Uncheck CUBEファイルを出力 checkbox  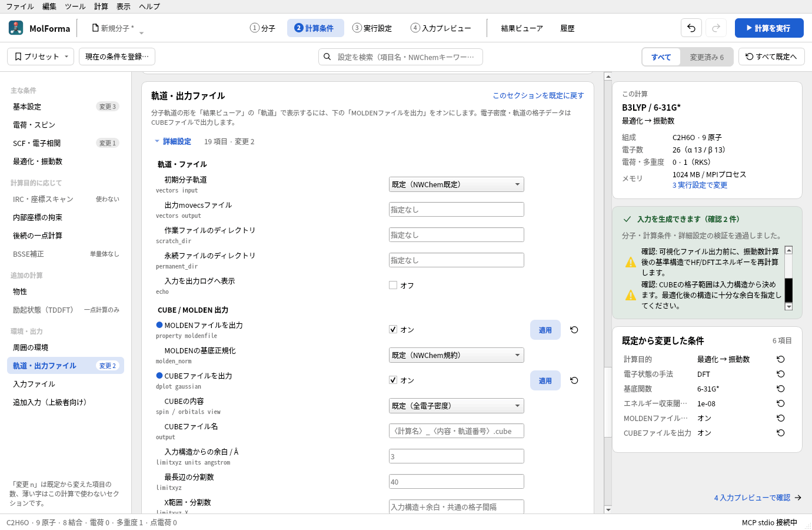pyautogui.click(x=393, y=380)
